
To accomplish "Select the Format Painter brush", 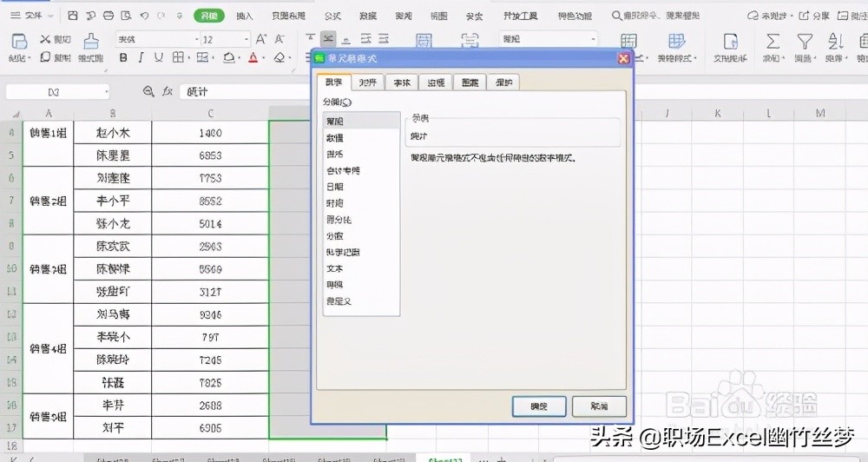I will pyautogui.click(x=91, y=41).
